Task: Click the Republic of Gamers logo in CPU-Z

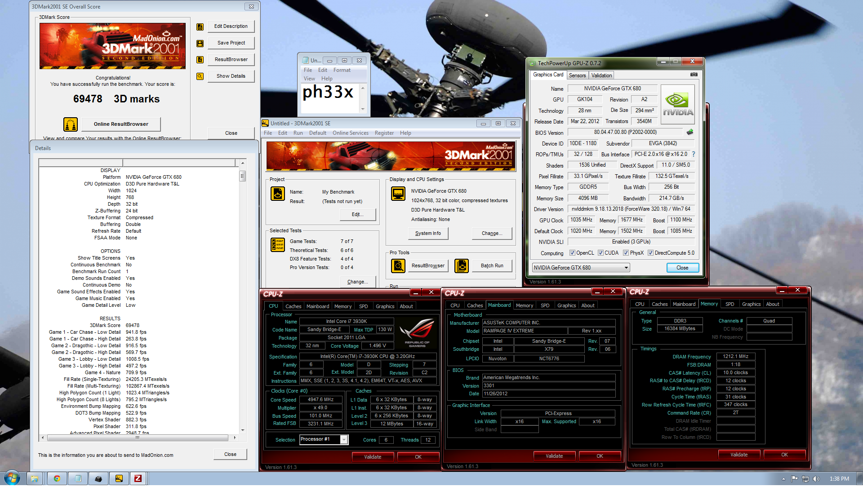Action: click(417, 333)
